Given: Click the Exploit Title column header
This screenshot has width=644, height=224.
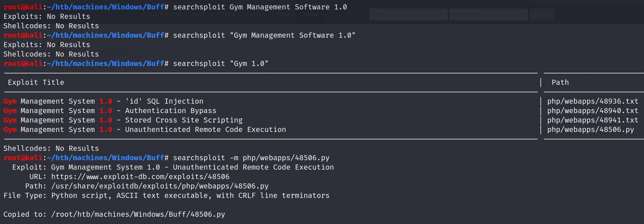Looking at the screenshot, I should (36, 82).
